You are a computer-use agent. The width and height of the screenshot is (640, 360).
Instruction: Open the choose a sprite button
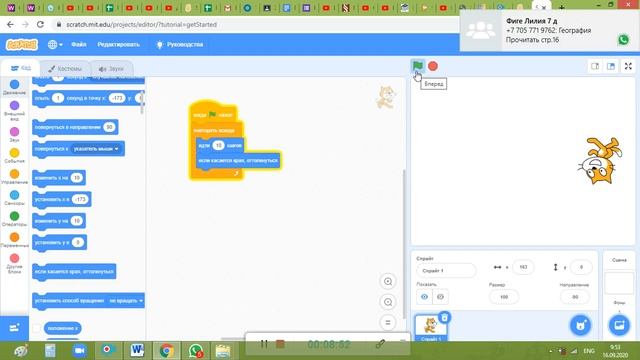(580, 325)
